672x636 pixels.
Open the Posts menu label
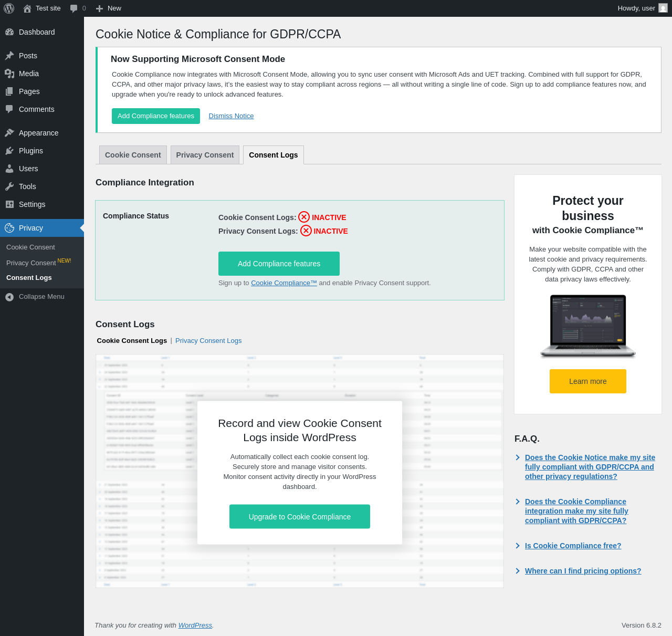tap(28, 56)
